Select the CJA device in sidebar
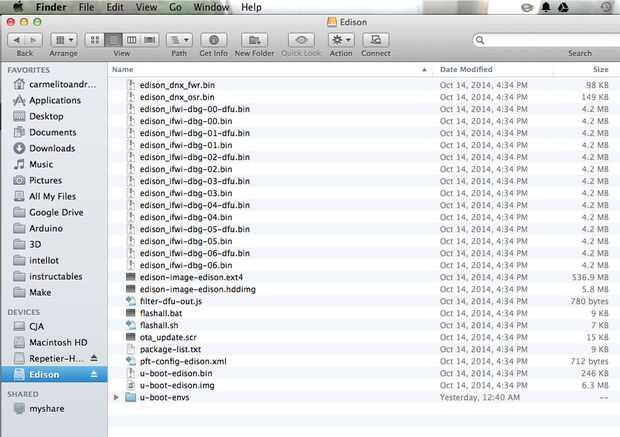 click(54, 326)
